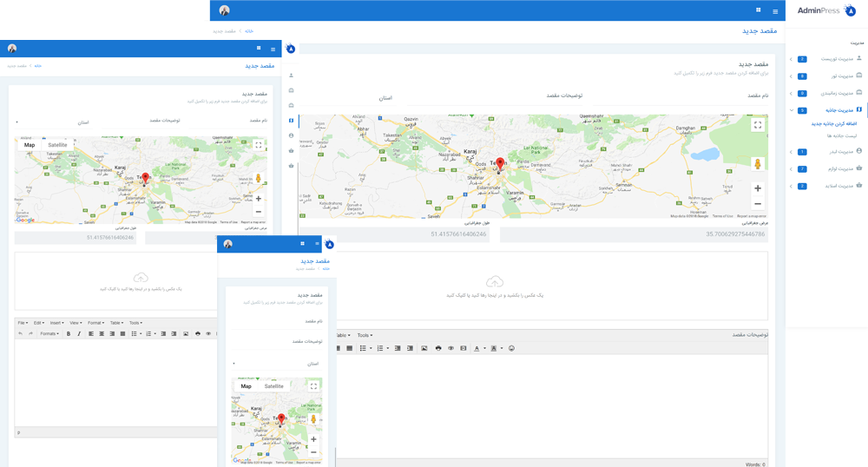Zoom in with the plus button on the largest map
Viewport: 868px width, 467px height.
point(758,188)
